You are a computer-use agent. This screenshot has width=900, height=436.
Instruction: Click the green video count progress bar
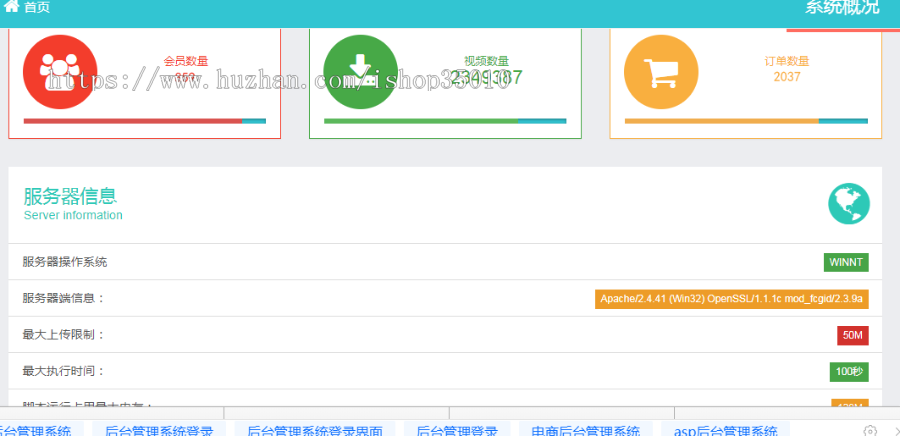point(445,121)
